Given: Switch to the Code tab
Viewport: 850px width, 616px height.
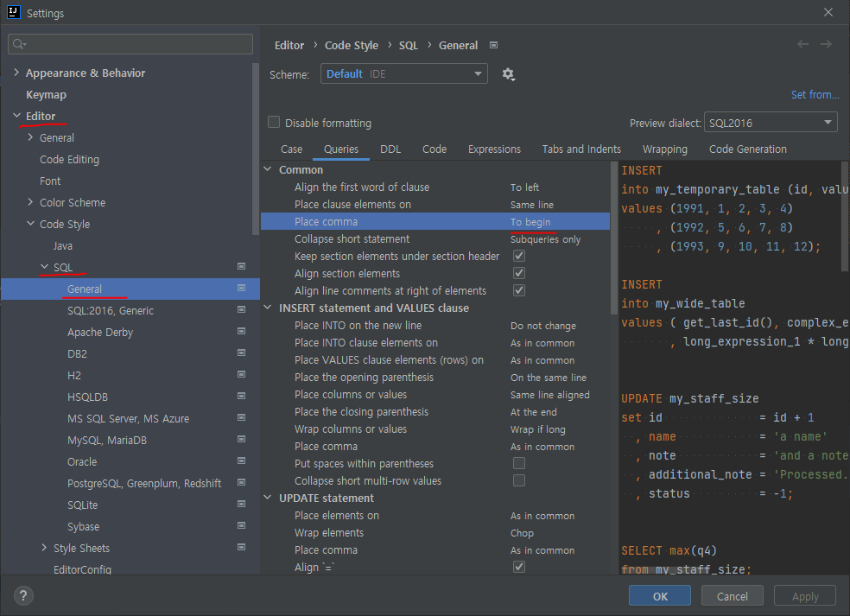Looking at the screenshot, I should tap(435, 149).
